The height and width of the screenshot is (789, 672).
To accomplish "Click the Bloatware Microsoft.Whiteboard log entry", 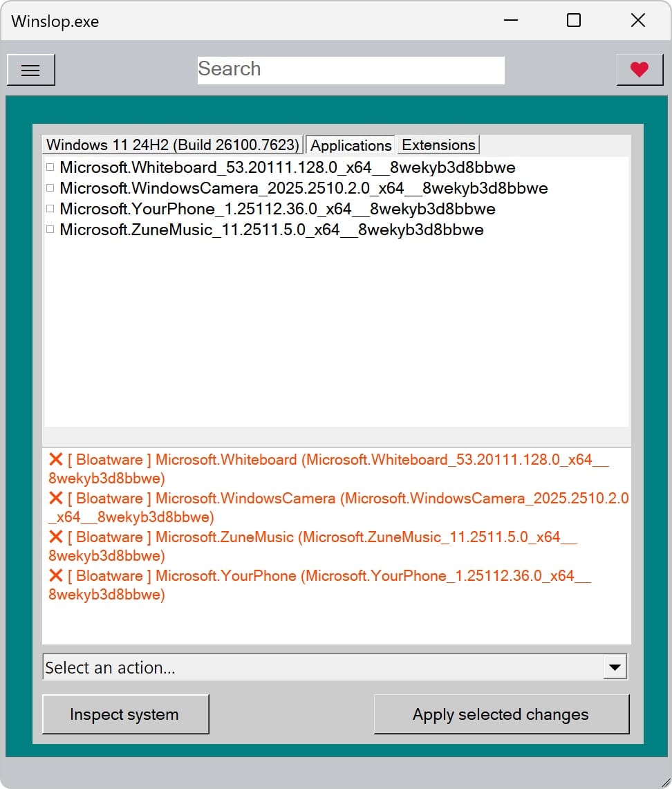I will pos(329,468).
